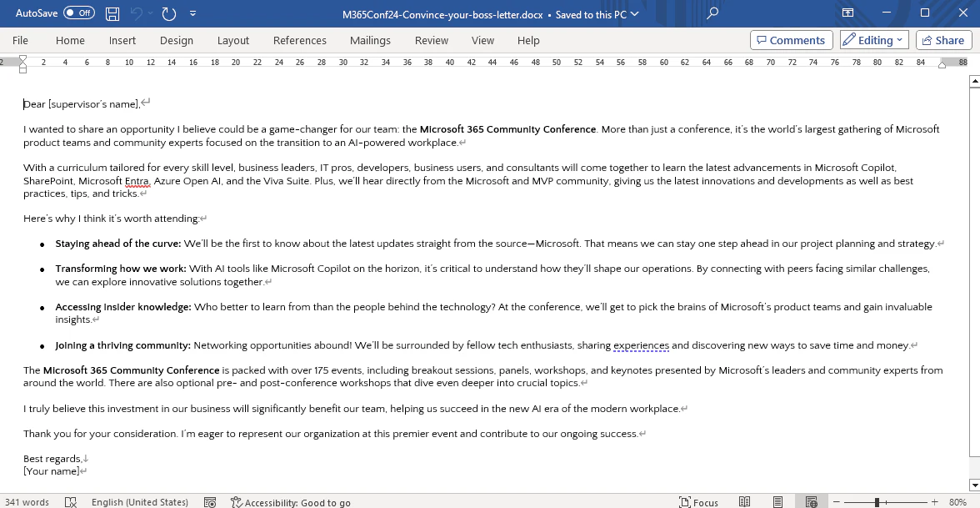Expand the 'Saved to this PC' dropdown
980x508 pixels.
click(x=635, y=14)
